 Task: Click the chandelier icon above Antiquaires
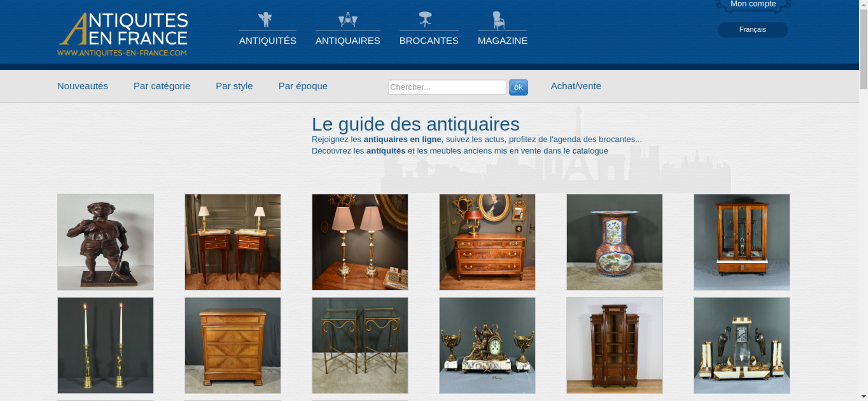click(348, 20)
